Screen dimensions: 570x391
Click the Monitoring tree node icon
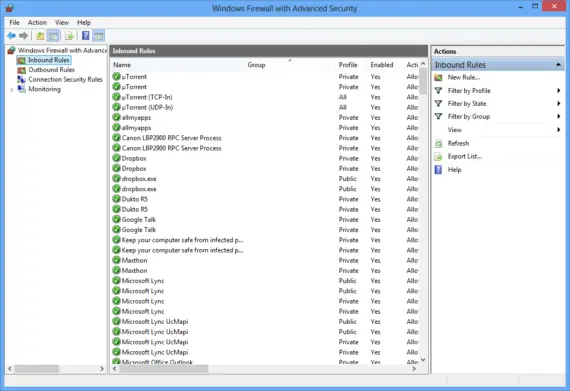(21, 89)
